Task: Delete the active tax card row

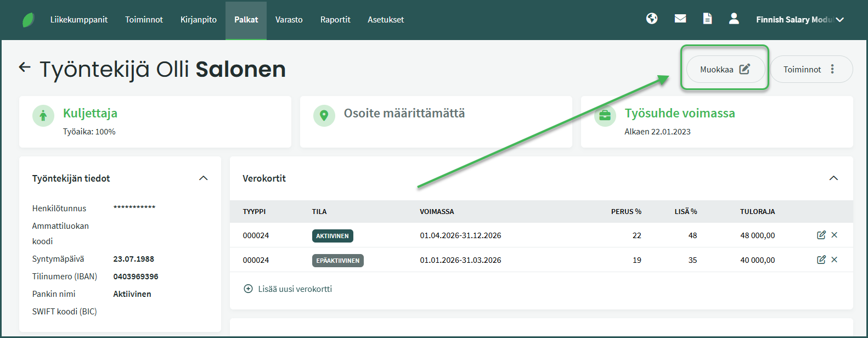Action: (835, 235)
